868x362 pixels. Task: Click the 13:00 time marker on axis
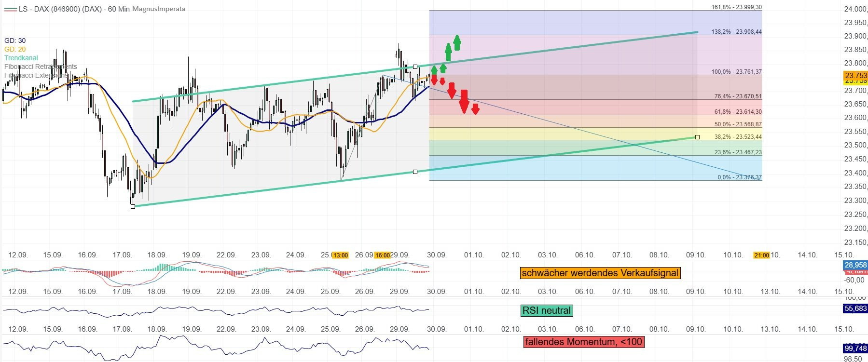click(x=341, y=255)
